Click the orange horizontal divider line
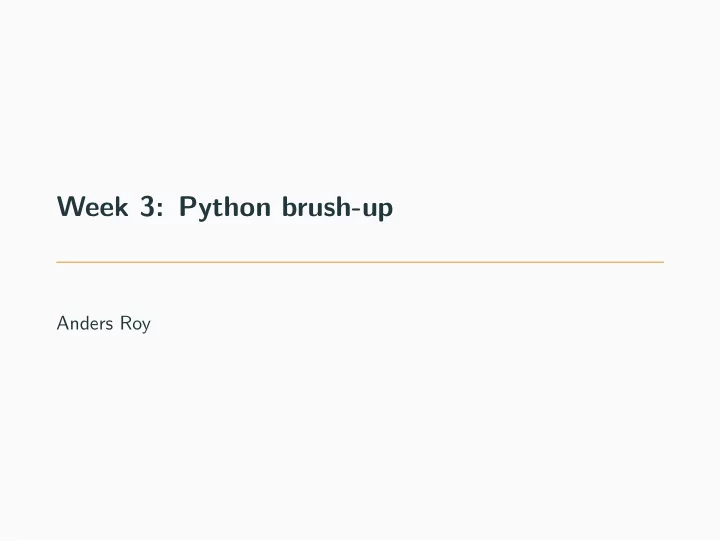The width and height of the screenshot is (720, 541). point(360,262)
